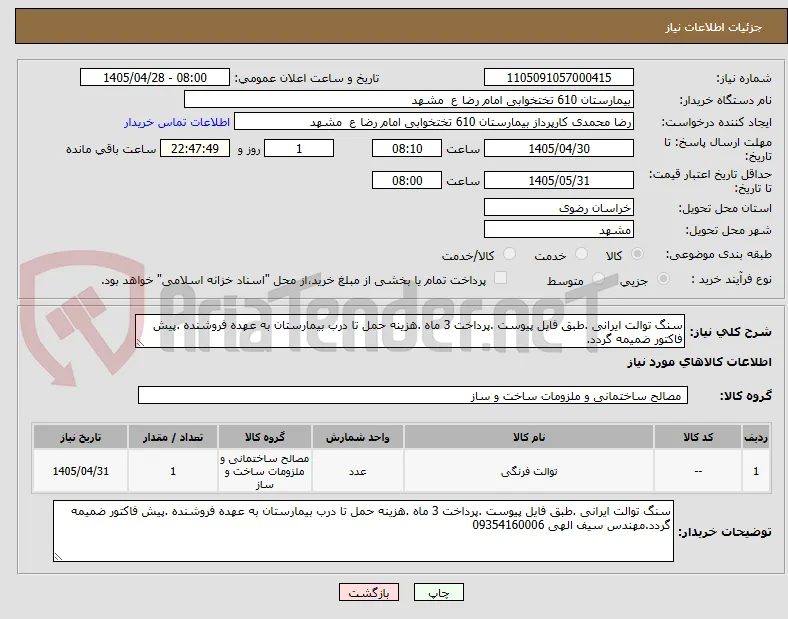Click the deadline time field 08:10
This screenshot has height=619, width=788.
tap(407, 149)
